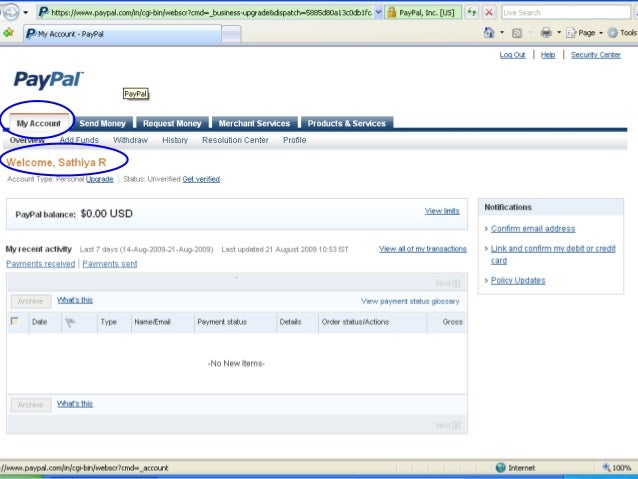Click the browser refresh icon
This screenshot has height=479, width=638.
[472, 12]
